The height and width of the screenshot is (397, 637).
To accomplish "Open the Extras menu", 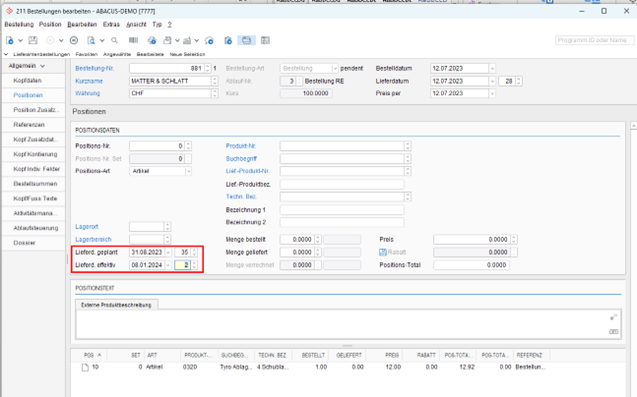I will (111, 24).
